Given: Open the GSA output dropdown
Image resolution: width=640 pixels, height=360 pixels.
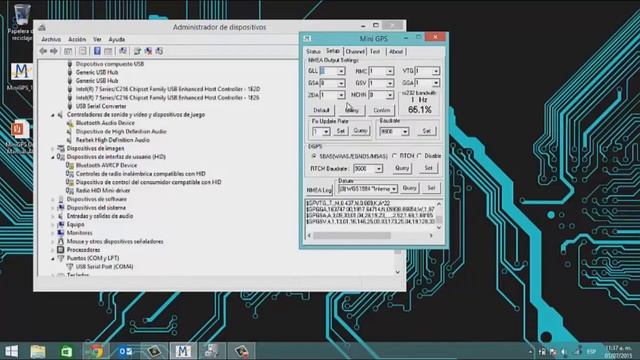Looking at the screenshot, I should point(341,83).
